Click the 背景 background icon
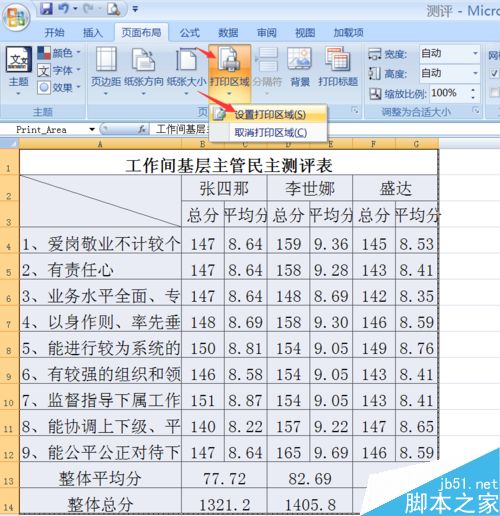Image resolution: width=500 pixels, height=516 pixels. pos(300,68)
